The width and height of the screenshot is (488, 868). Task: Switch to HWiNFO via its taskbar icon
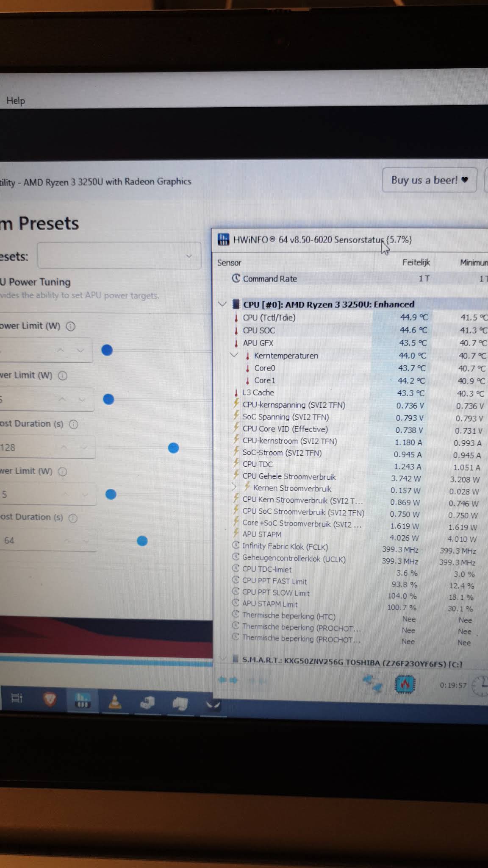[83, 700]
